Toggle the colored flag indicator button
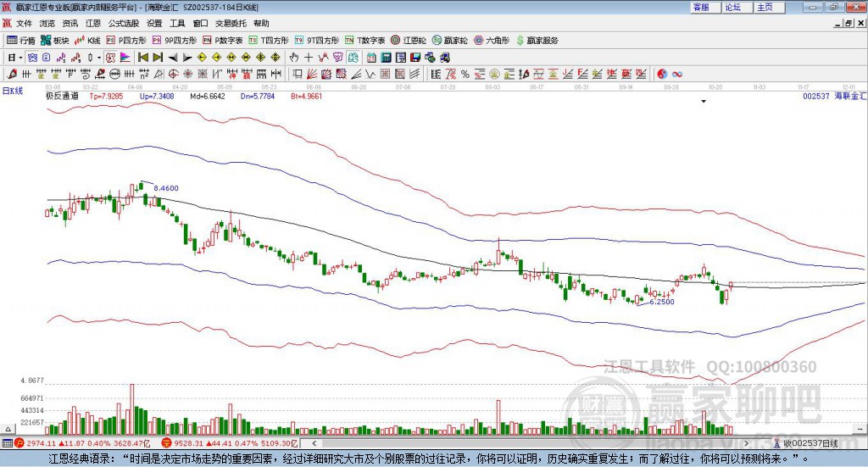Image resolution: width=868 pixels, height=467 pixels. [x=125, y=57]
